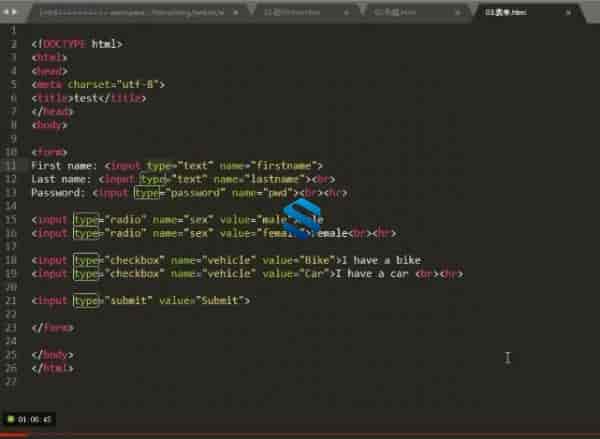Click the opening form tag on line 10
The width and height of the screenshot is (600, 439).
44,151
